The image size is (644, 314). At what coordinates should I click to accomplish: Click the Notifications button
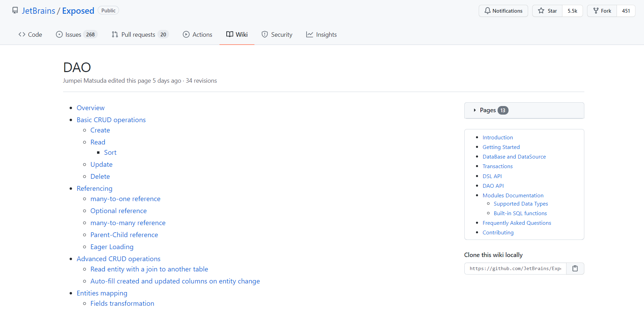[503, 11]
